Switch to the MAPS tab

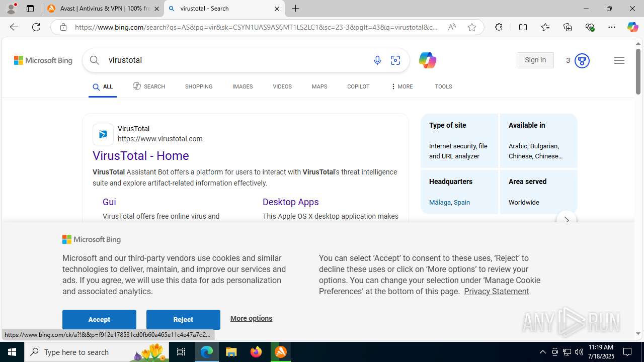pos(319,86)
